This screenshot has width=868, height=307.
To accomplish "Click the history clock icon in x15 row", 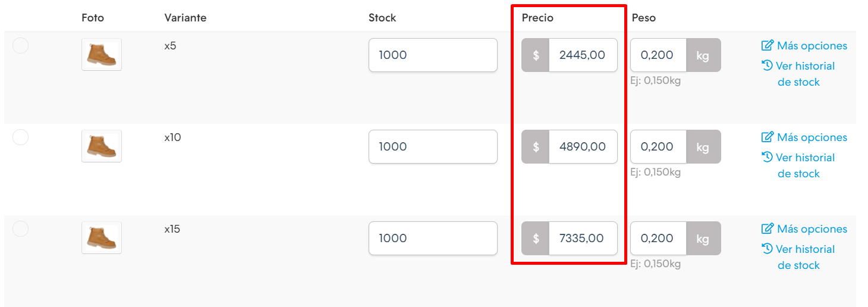I will click(x=767, y=249).
